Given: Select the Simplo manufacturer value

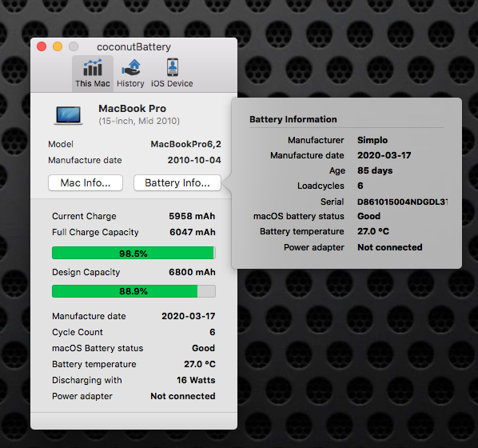Looking at the screenshot, I should pos(372,140).
